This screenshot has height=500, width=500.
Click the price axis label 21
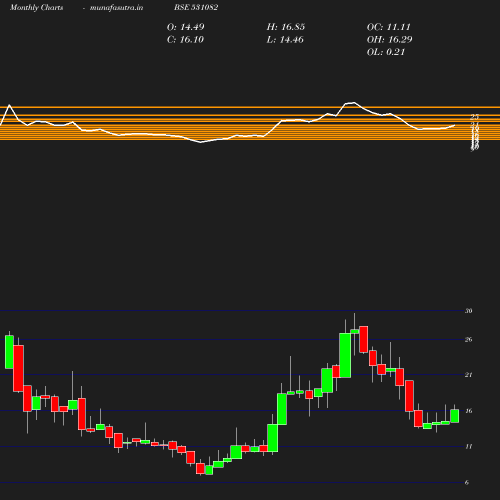469,375
